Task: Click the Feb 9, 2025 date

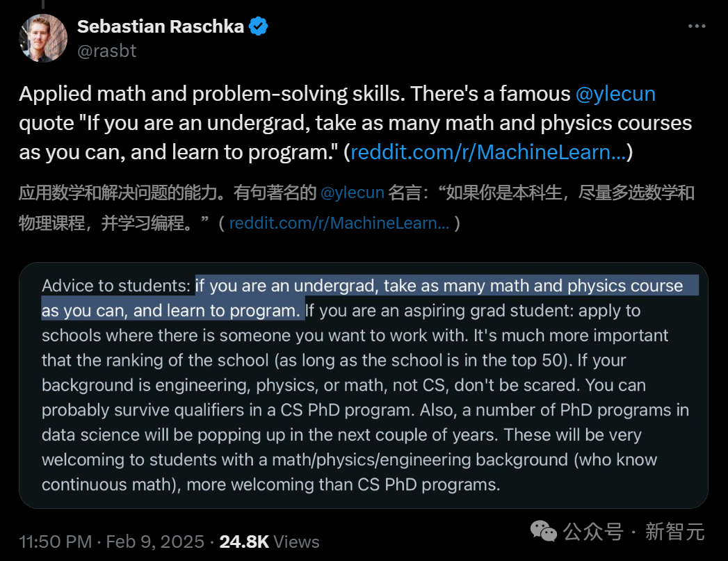Action: (155, 542)
